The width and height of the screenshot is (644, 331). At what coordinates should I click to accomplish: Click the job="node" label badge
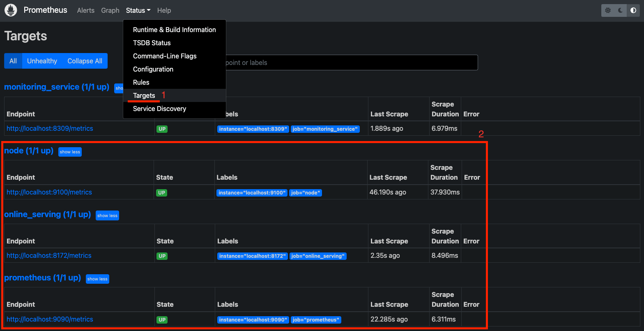tap(306, 192)
